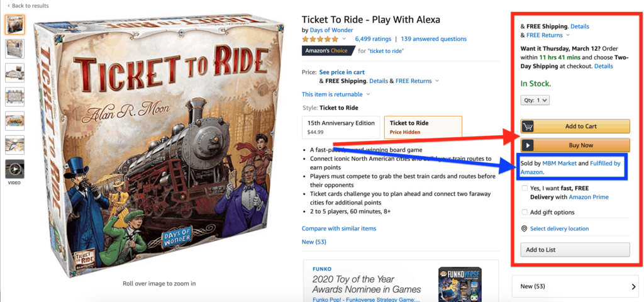Check the fast FREE Delivery Prime checkbox

tap(525, 188)
